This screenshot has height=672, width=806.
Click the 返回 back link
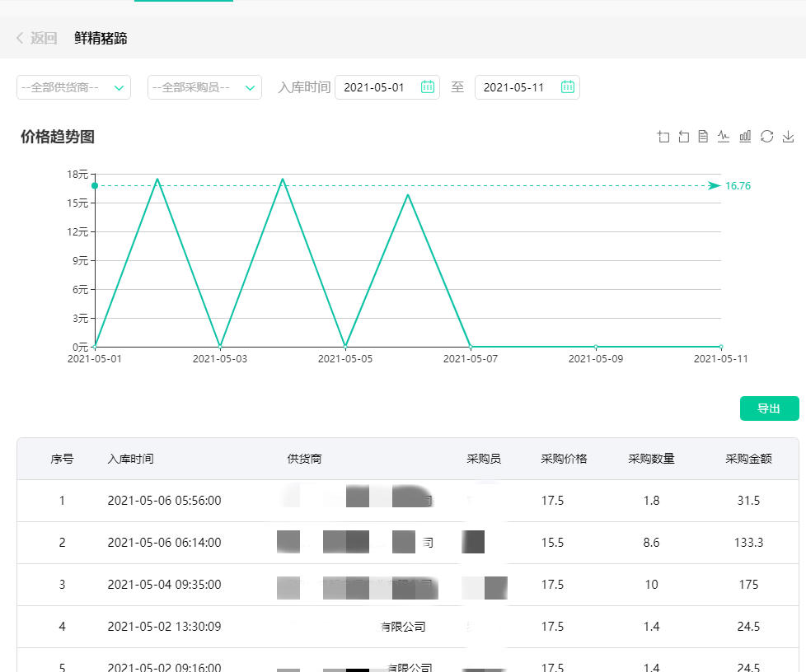[37, 38]
